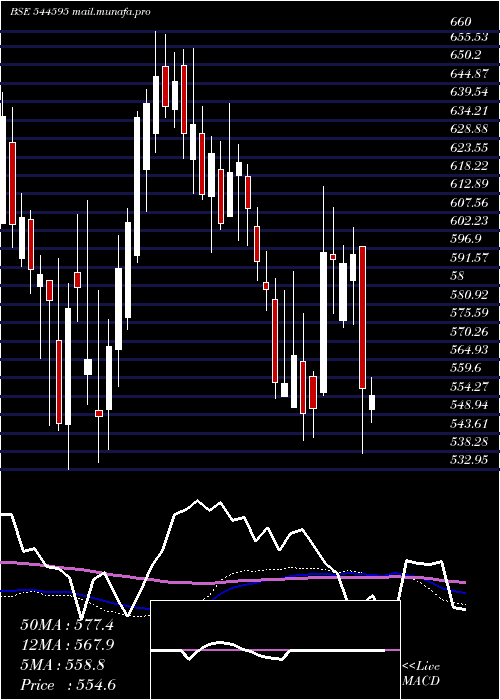This screenshot has height=700, width=500.
Task: Click the 634.21 price label
Action: point(469,110)
